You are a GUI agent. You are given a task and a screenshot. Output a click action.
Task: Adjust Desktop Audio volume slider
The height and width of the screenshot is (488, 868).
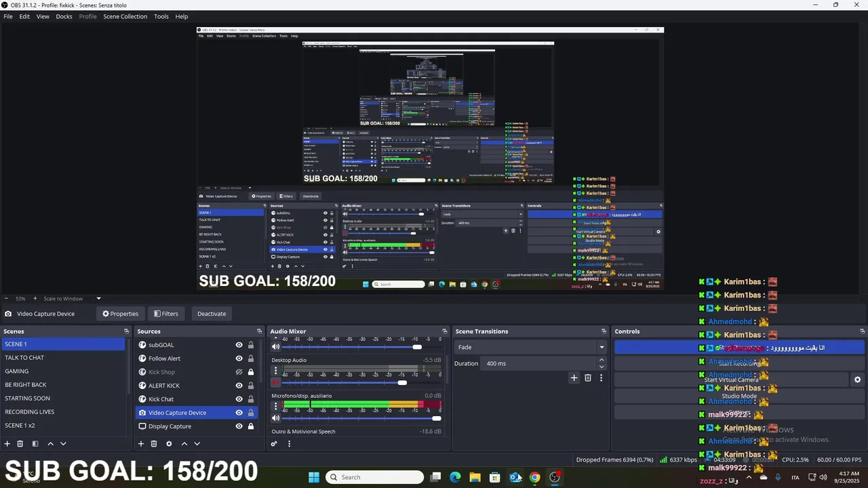(x=402, y=383)
